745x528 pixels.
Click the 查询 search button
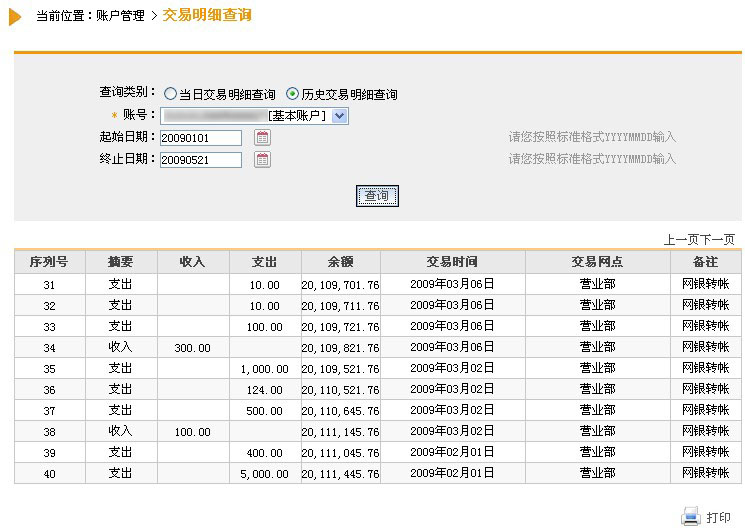click(377, 196)
